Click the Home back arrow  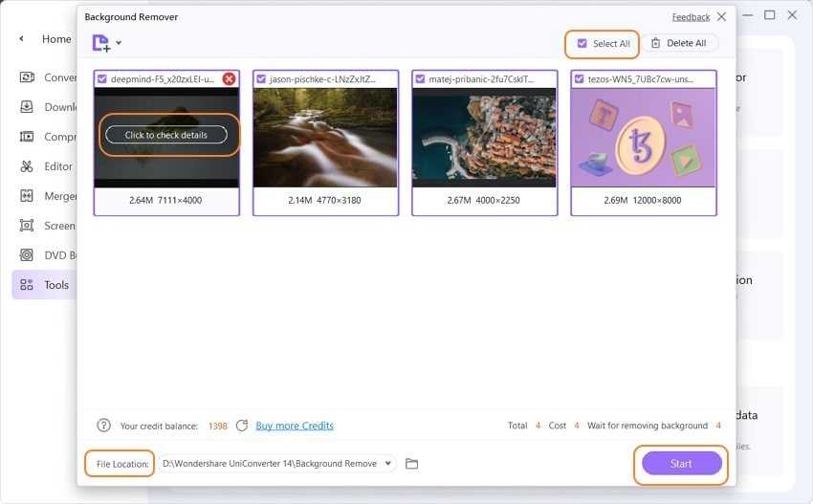coord(22,39)
